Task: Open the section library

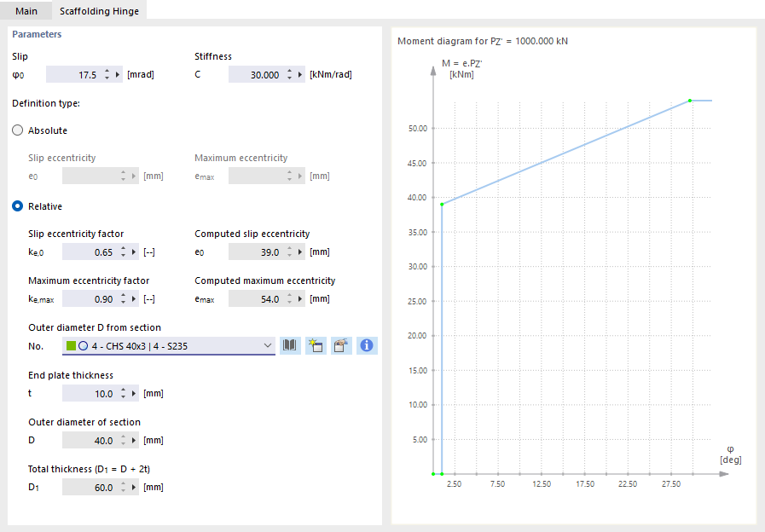Action: pyautogui.click(x=290, y=345)
